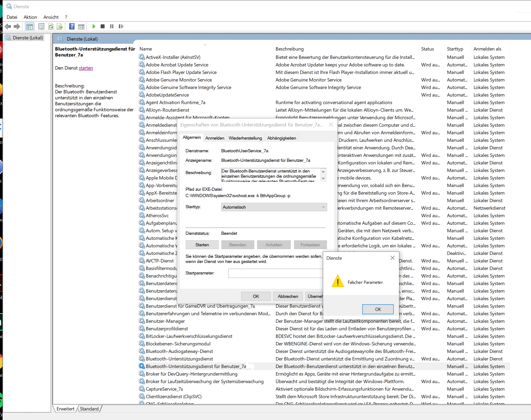Click gear icon of Arbeitsordner service

pos(142,200)
